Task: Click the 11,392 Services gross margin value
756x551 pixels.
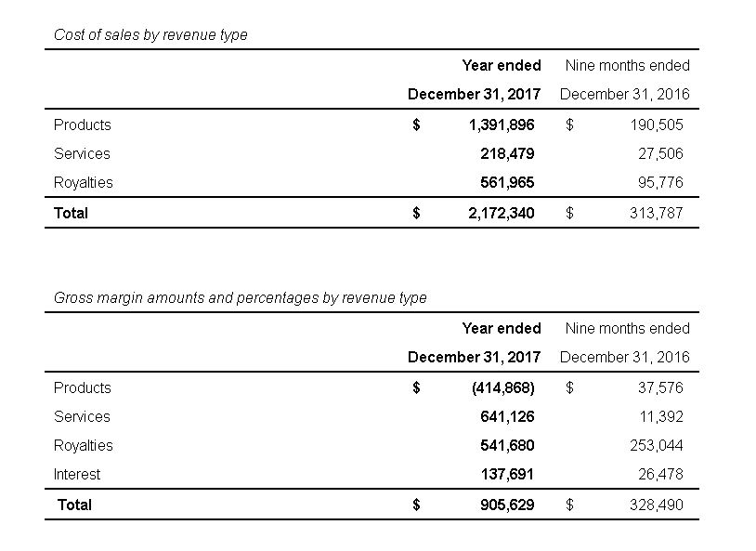Action: 661,417
